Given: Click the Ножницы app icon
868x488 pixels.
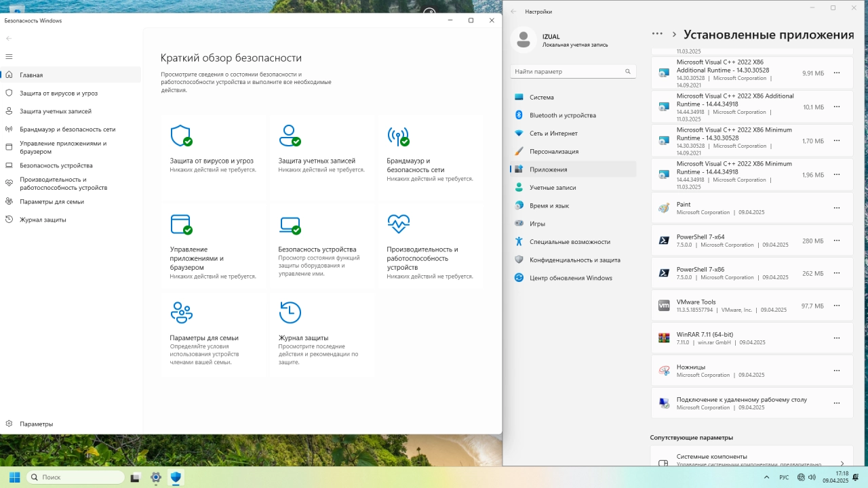Looking at the screenshot, I should click(664, 370).
